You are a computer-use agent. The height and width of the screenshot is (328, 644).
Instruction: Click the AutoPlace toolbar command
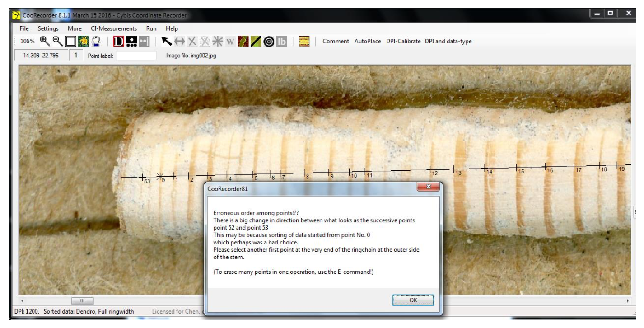coord(368,42)
